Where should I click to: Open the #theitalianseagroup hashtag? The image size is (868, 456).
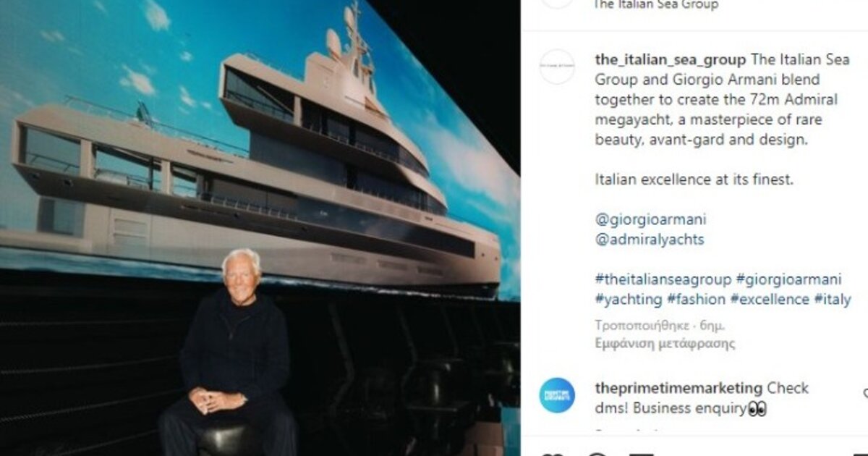tap(662, 279)
